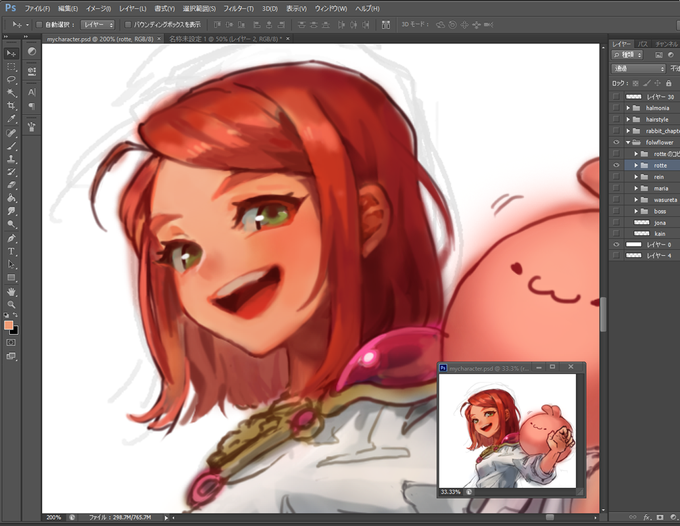680x526 pixels.
Task: Click the vertical canvas scrollbar thumb
Action: [603, 314]
